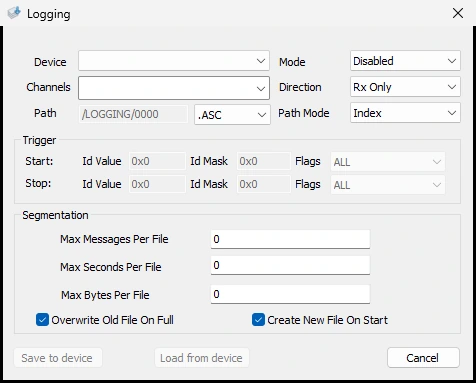Expand the Direction dropdown showing Rx Only

pos(405,87)
